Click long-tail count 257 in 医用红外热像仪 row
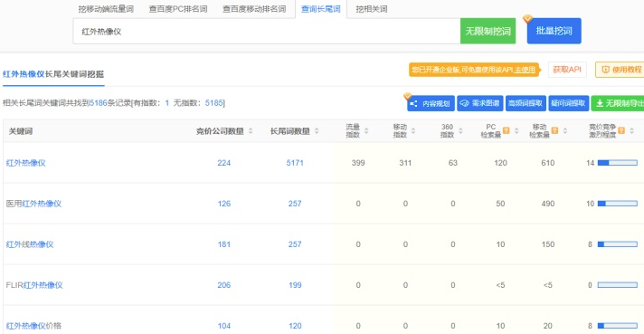 pos(295,204)
